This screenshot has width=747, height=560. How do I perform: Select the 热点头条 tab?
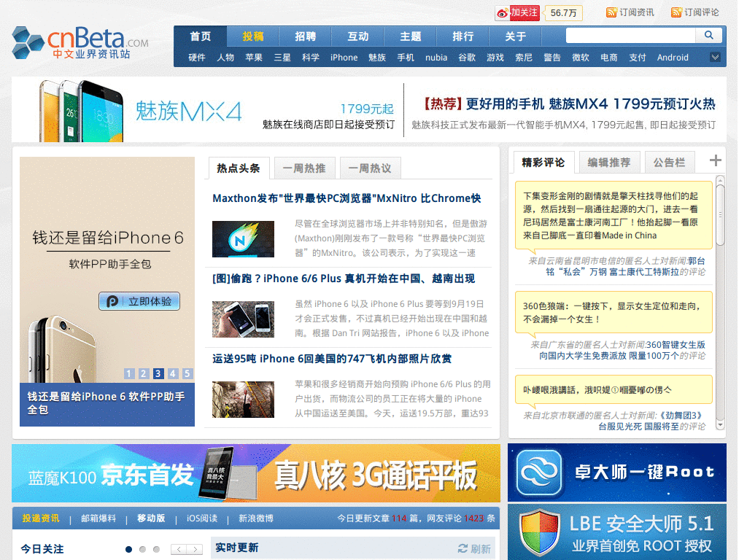click(x=239, y=168)
